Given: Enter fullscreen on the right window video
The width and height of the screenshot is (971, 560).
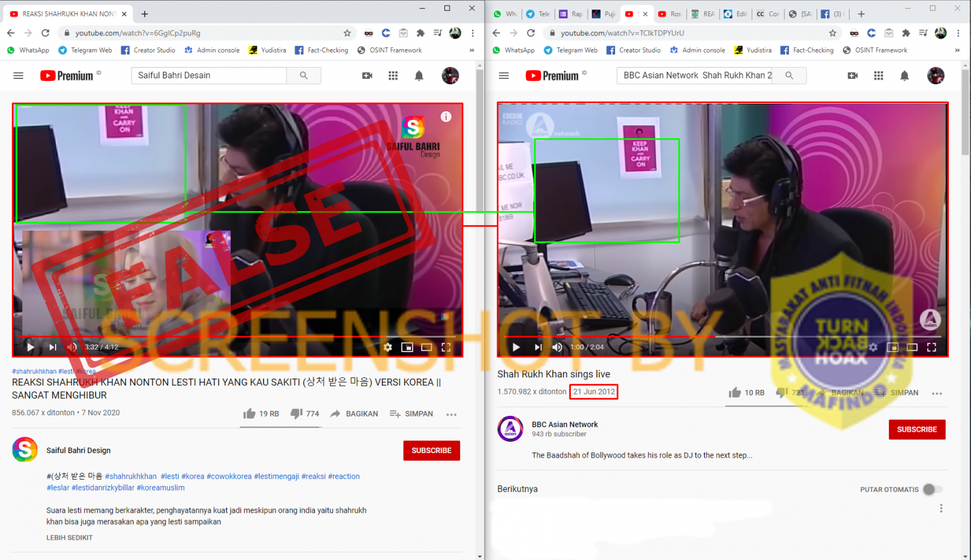Looking at the screenshot, I should [931, 347].
